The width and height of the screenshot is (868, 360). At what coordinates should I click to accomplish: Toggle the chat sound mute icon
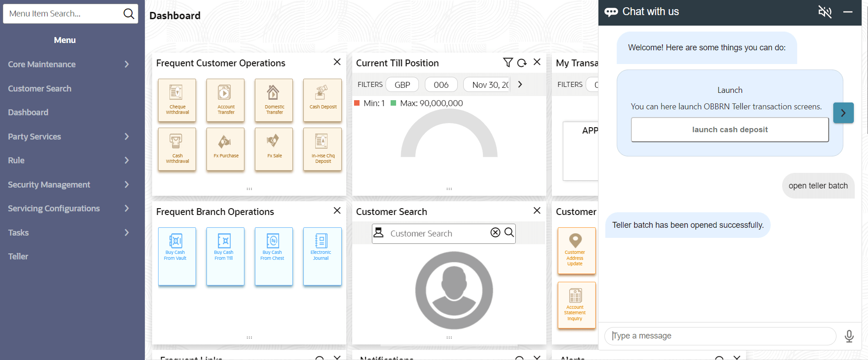(x=825, y=12)
